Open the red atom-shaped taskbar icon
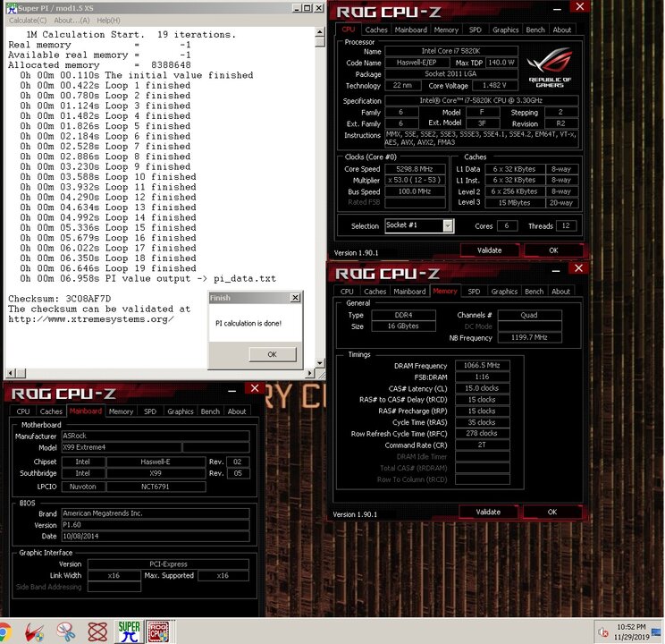 click(x=97, y=632)
